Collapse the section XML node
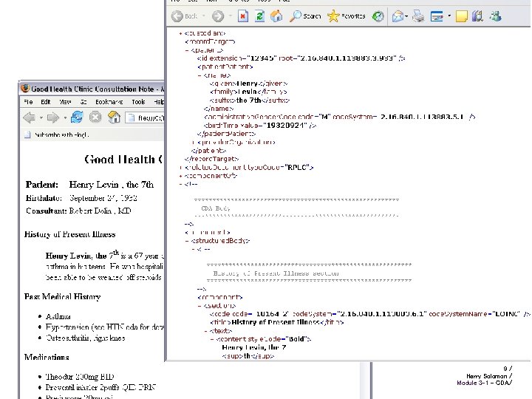 [x=199, y=305]
